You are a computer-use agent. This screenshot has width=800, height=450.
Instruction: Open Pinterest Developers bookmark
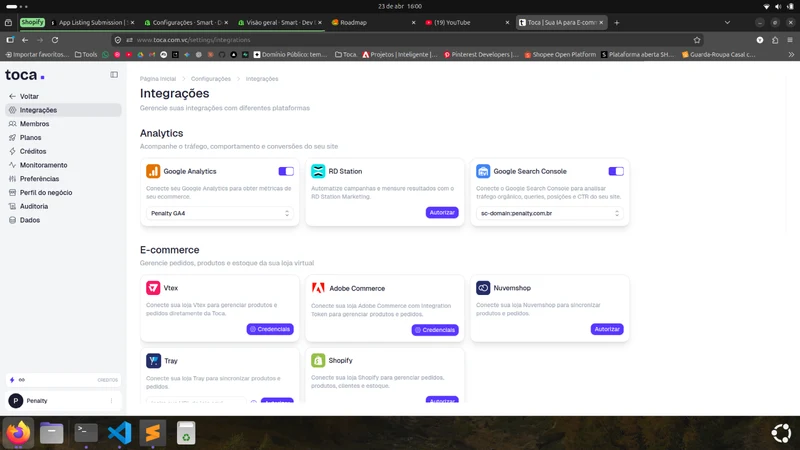point(481,54)
